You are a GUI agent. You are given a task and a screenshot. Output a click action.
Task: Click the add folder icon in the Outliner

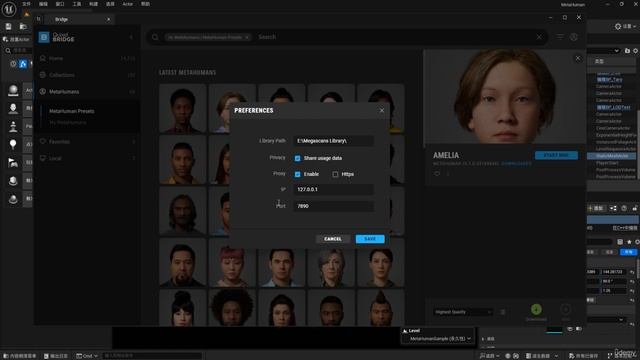pos(627,51)
